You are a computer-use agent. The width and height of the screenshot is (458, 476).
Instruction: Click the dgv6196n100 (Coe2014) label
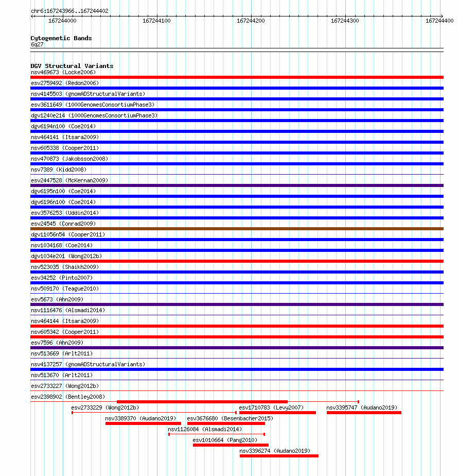tap(63, 202)
